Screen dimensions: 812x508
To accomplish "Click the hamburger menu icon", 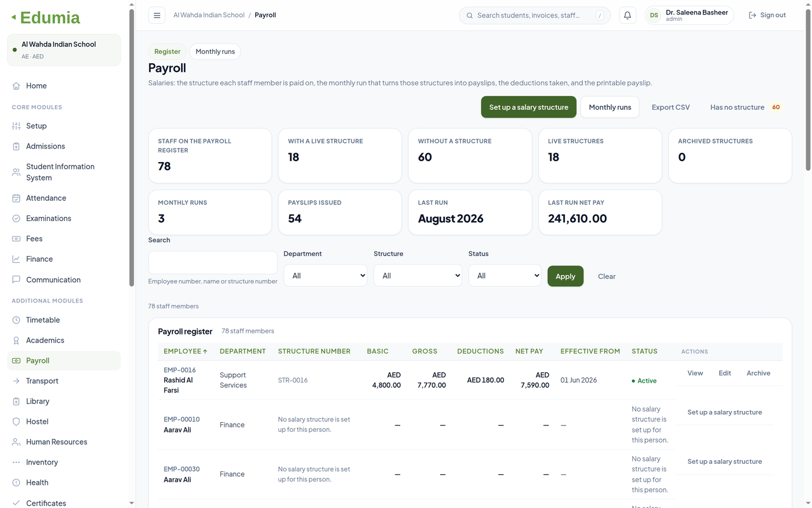I will [157, 15].
